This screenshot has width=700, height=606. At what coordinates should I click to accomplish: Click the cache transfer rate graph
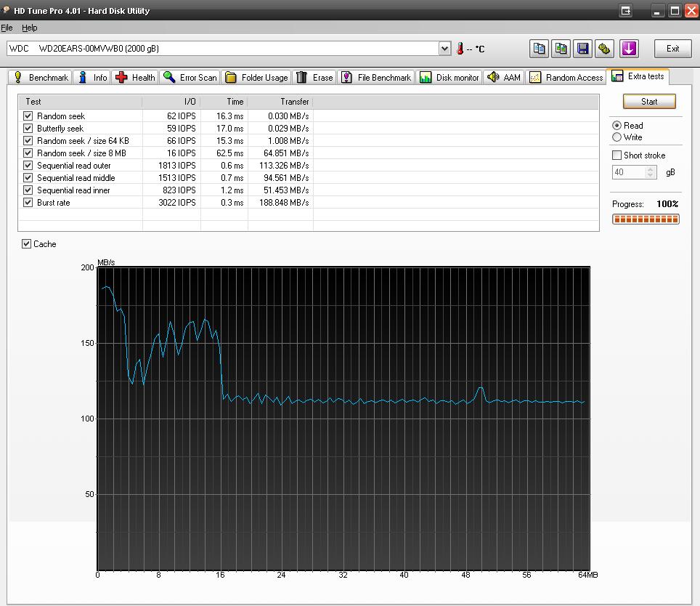pyautogui.click(x=343, y=419)
